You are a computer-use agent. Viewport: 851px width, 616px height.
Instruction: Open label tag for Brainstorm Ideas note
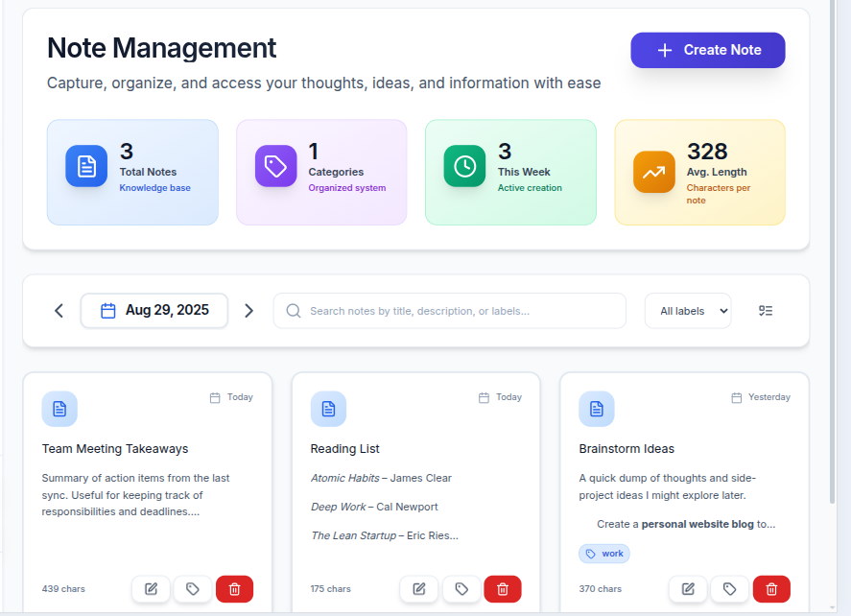[x=729, y=589]
